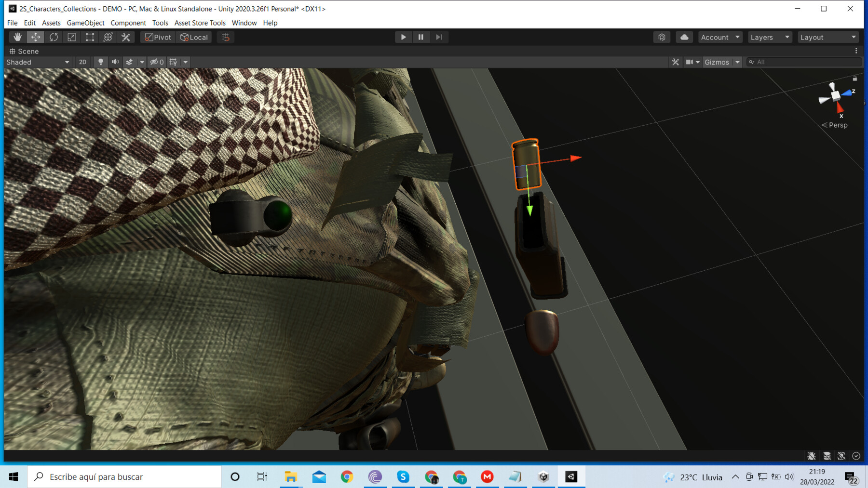Open the Layout dropdown

[x=828, y=37]
